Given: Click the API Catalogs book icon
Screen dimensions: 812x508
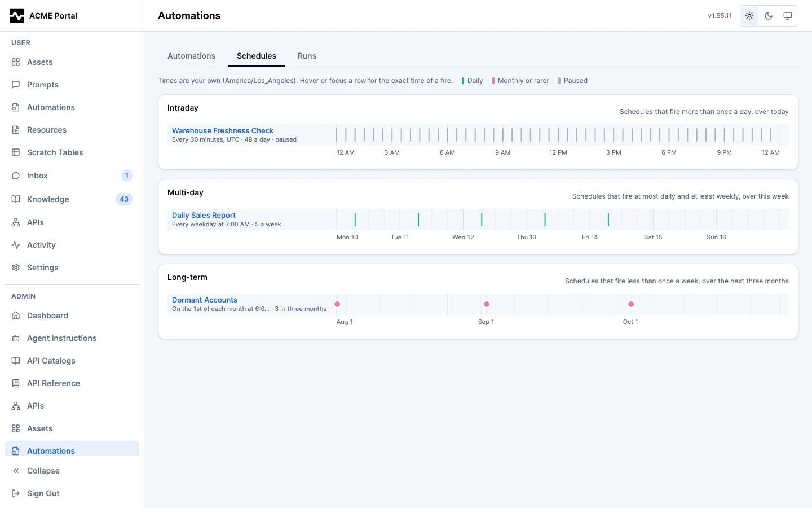Looking at the screenshot, I should point(16,361).
